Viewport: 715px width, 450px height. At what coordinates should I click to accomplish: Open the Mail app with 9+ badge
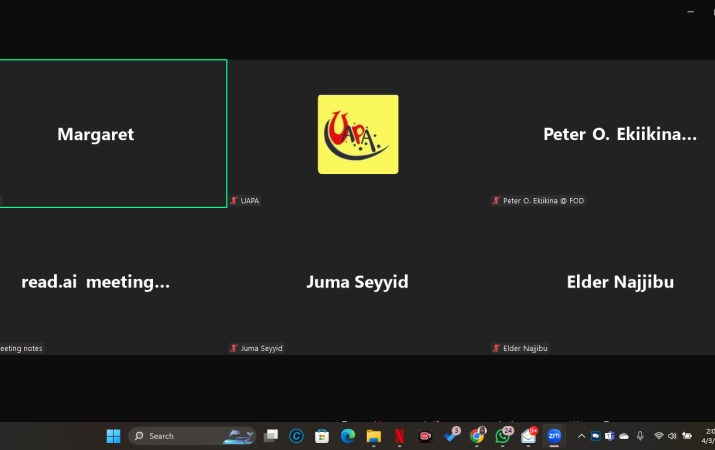click(529, 436)
